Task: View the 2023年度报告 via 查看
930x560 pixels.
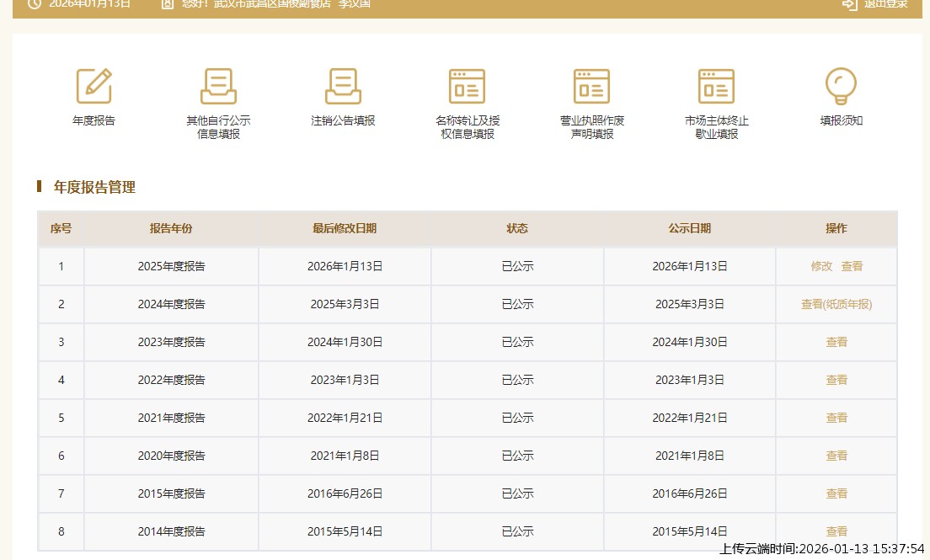Action: pyautogui.click(x=836, y=342)
